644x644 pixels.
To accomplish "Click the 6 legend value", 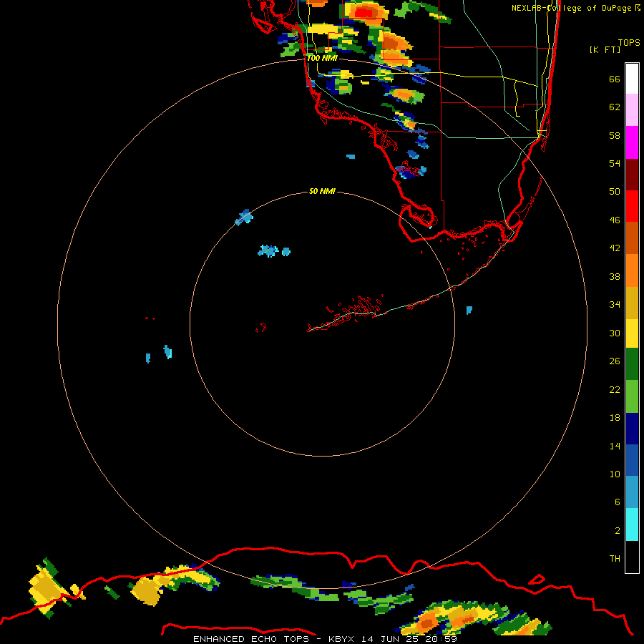I will pyautogui.click(x=618, y=502).
